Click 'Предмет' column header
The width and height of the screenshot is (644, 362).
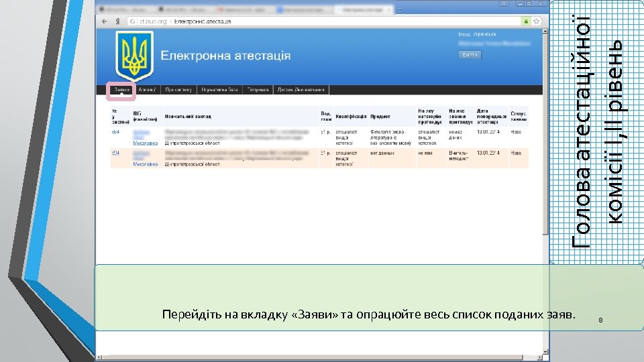tap(380, 117)
